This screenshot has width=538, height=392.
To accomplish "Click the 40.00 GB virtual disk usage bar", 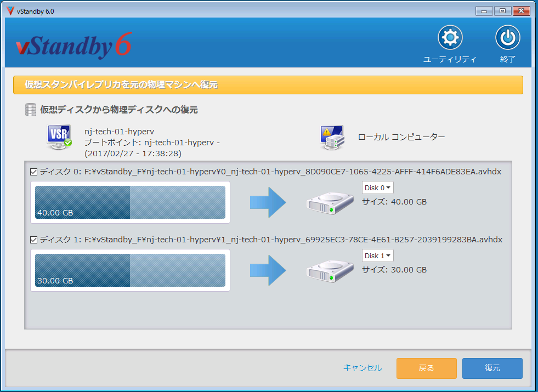I will 130,202.
